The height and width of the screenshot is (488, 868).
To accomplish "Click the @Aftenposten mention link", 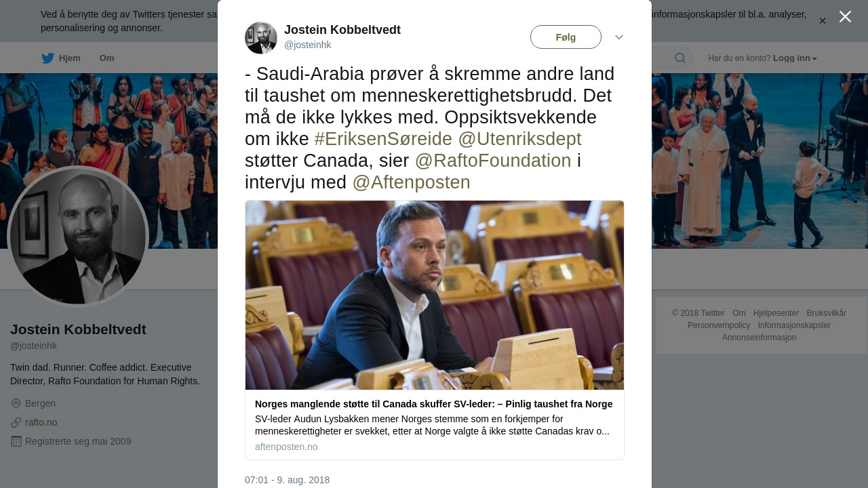I will click(411, 182).
